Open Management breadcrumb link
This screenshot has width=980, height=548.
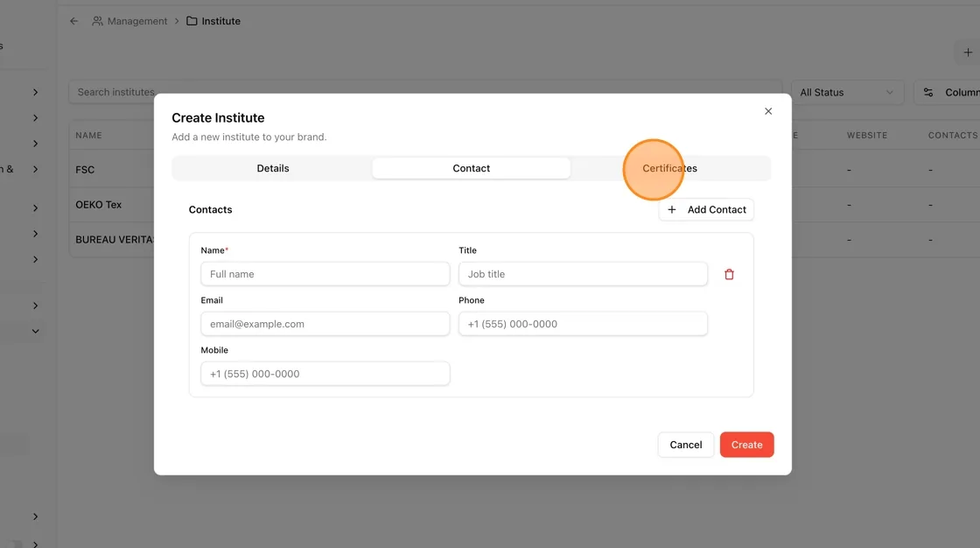point(129,21)
